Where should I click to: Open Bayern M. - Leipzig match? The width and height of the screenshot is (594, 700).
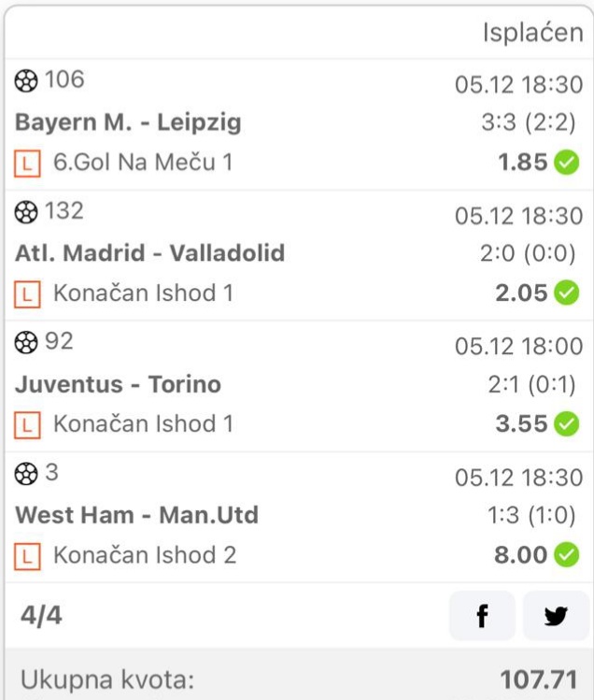pos(128,122)
